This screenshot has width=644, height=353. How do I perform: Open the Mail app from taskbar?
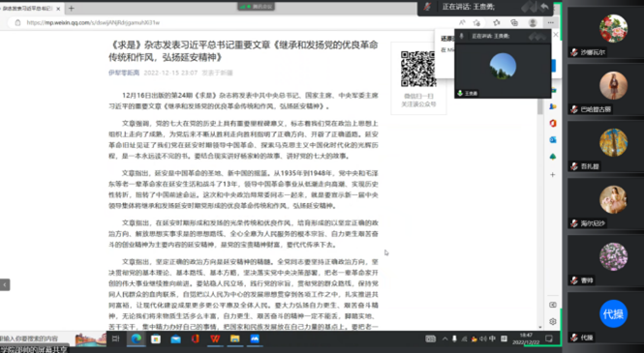coord(176,338)
